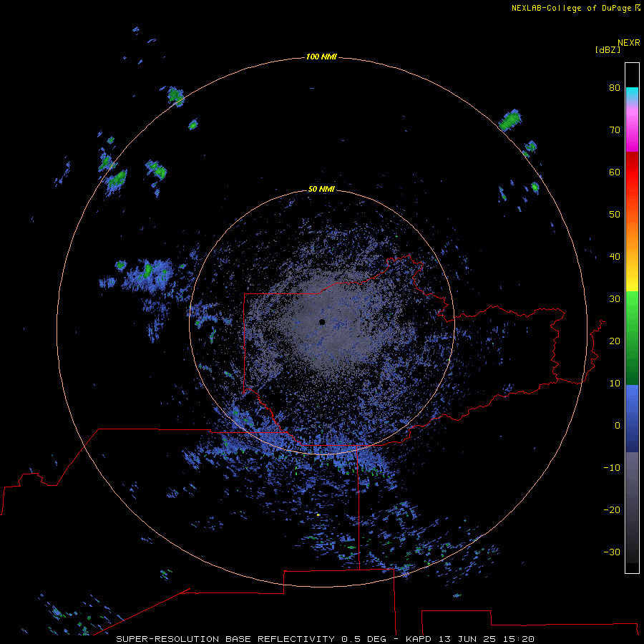Image resolution: width=644 pixels, height=644 pixels.
Task: Click the -30 value on dBZ scale
Action: tap(612, 552)
